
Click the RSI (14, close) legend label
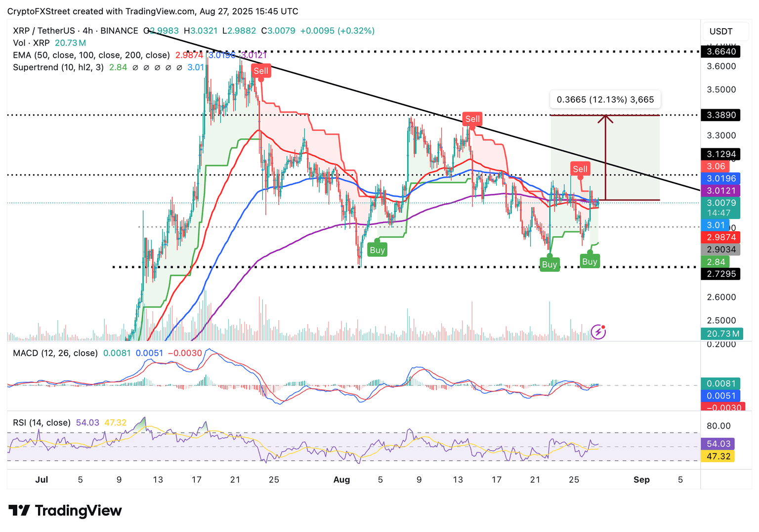[x=42, y=423]
